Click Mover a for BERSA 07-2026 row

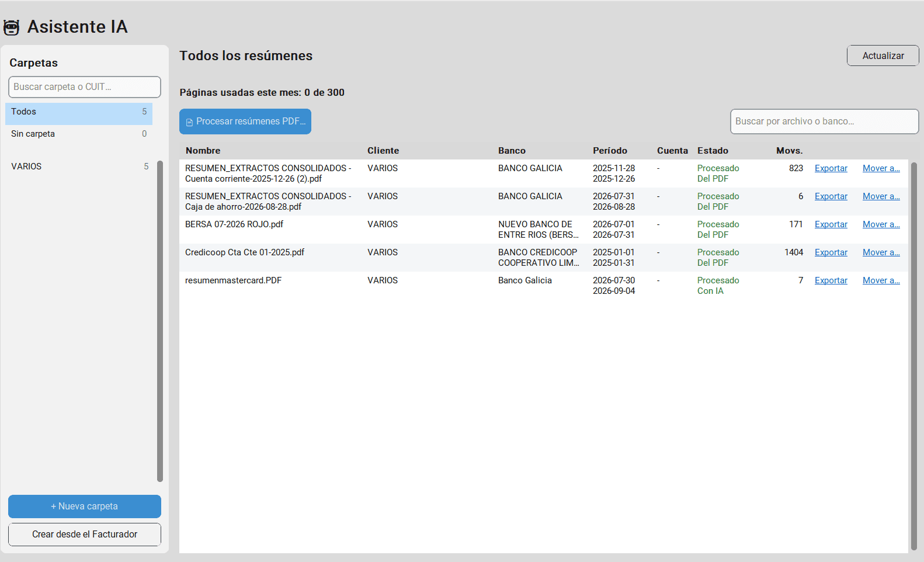(881, 224)
